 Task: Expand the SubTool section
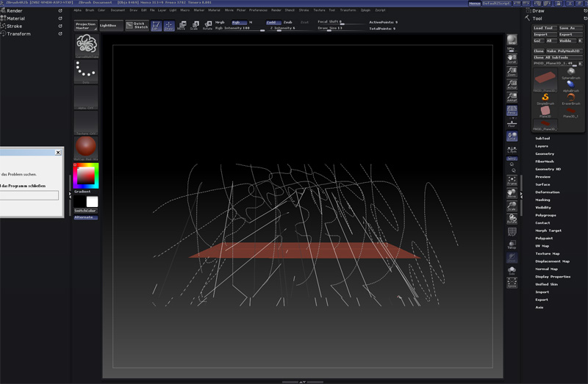(x=542, y=138)
